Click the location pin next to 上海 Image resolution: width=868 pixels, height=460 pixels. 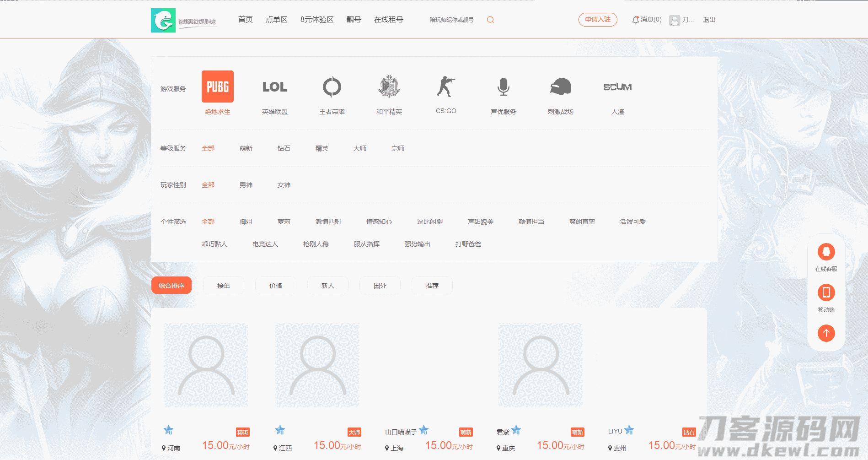click(x=387, y=448)
